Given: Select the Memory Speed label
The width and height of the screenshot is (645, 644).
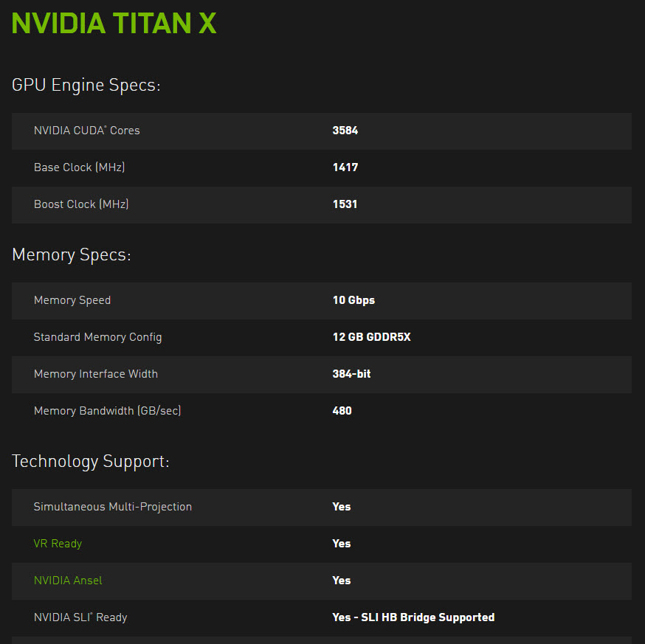Looking at the screenshot, I should click(x=72, y=300).
